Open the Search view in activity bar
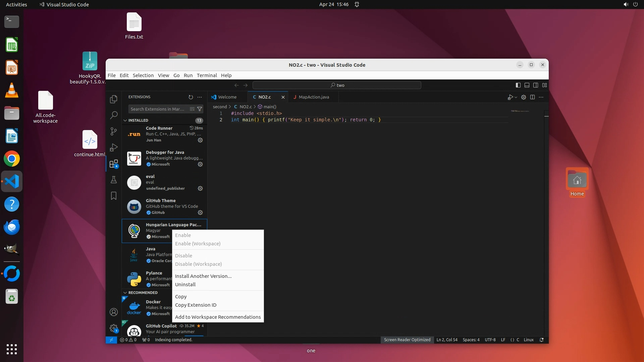The width and height of the screenshot is (644, 362). pos(114,115)
